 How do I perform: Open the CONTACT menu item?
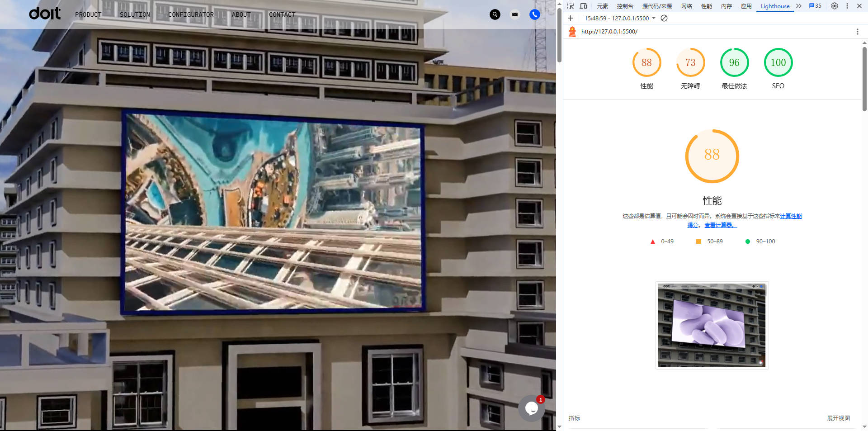coord(282,14)
